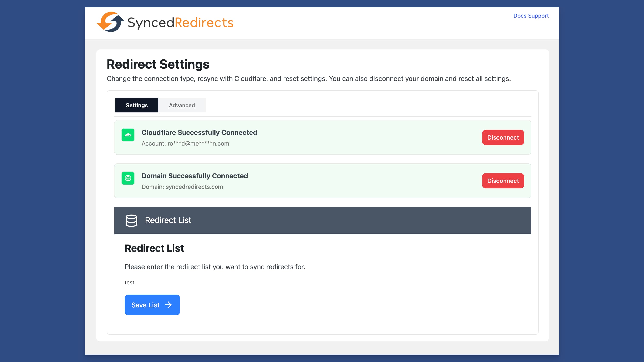Switch to the Advanced tab

pyautogui.click(x=182, y=105)
